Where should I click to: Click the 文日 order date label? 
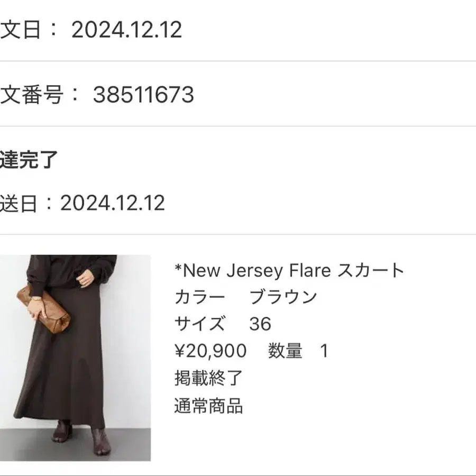tap(20, 30)
